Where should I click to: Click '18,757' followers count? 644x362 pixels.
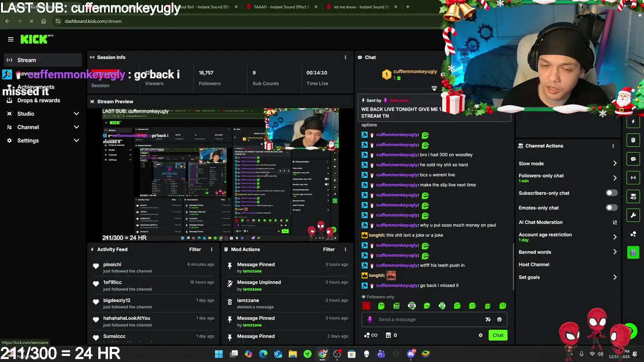(206, 73)
